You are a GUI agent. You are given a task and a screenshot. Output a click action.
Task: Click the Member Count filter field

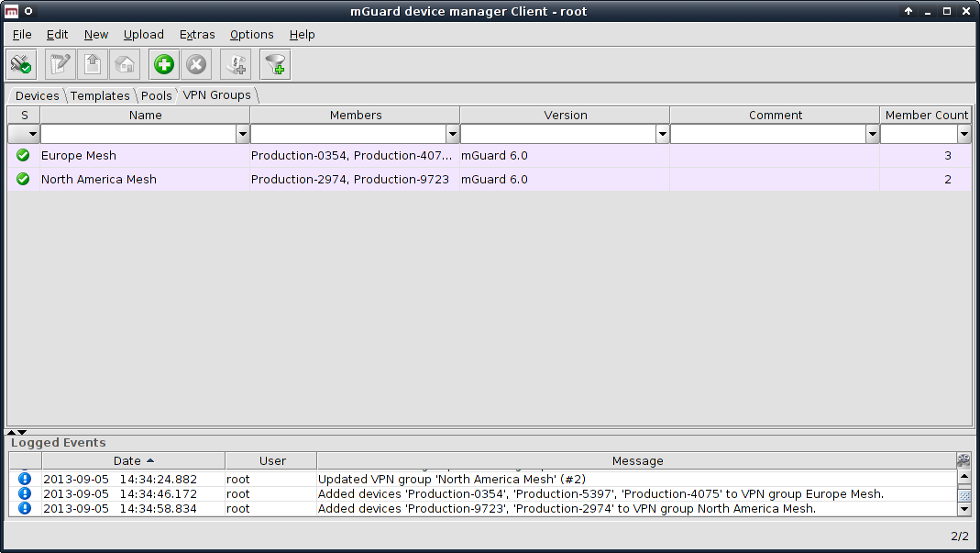coord(919,134)
